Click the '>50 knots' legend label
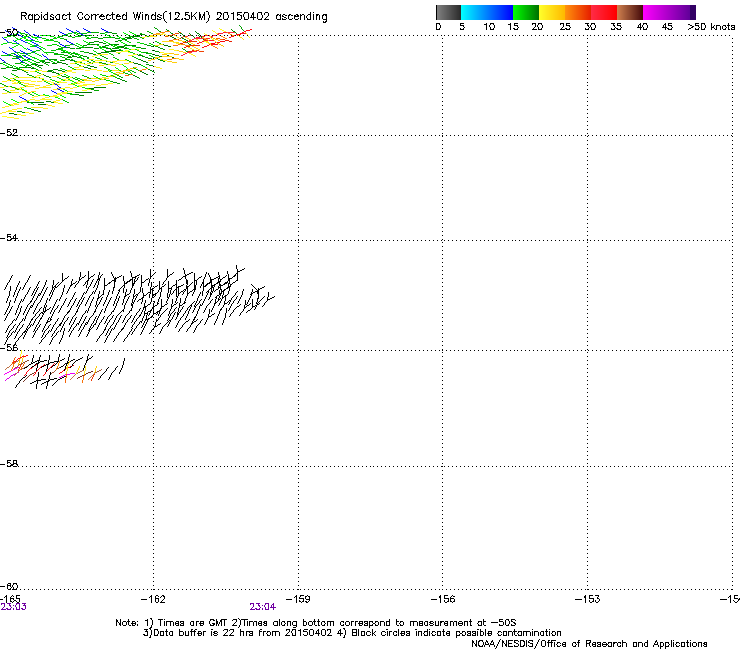Image resolution: width=740 pixels, height=650 pixels. pyautogui.click(x=711, y=27)
